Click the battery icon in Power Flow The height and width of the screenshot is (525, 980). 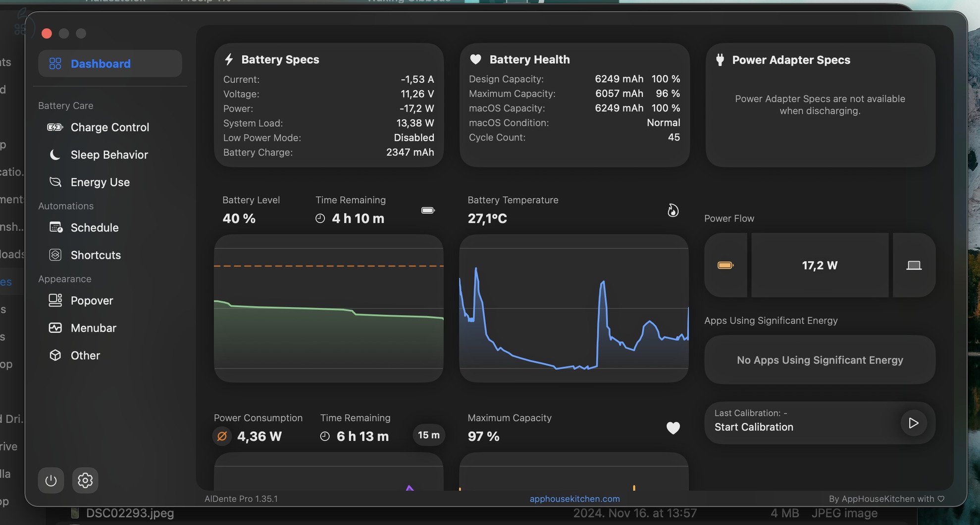725,265
